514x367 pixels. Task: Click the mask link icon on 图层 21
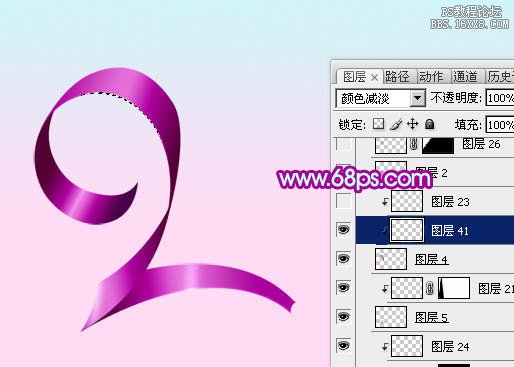(430, 288)
